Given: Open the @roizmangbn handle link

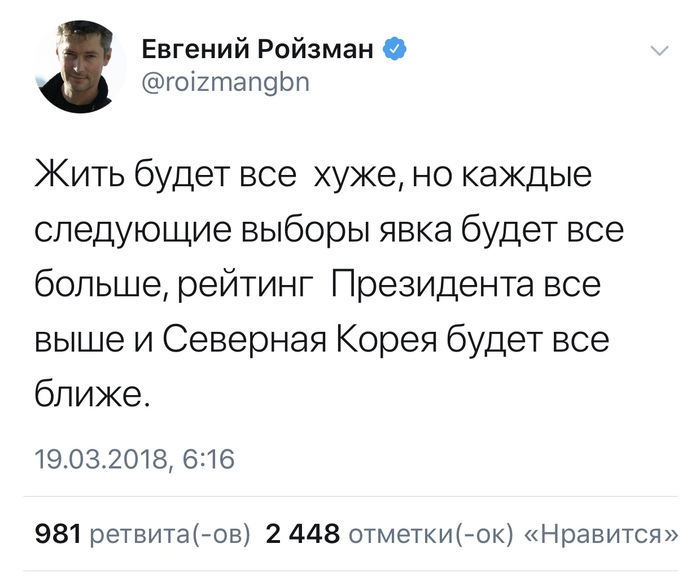Looking at the screenshot, I should 220,84.
